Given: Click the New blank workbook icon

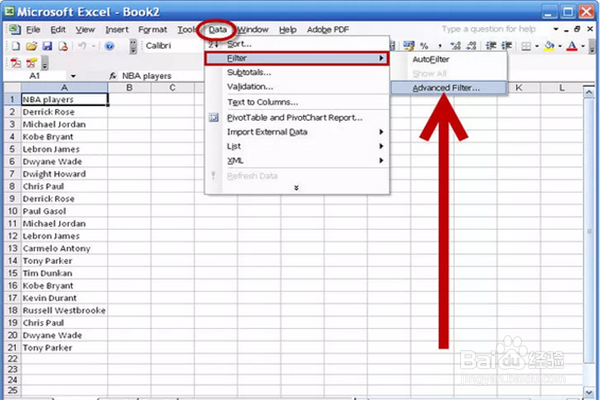Looking at the screenshot, I should 16,46.
